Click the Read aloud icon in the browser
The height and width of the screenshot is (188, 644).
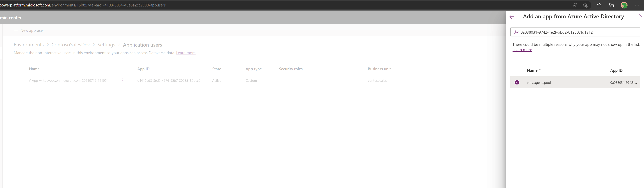tap(575, 5)
